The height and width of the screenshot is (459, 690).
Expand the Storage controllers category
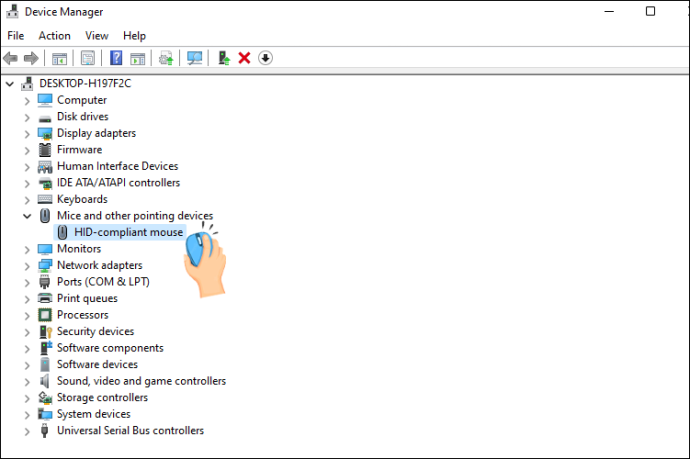(x=27, y=398)
